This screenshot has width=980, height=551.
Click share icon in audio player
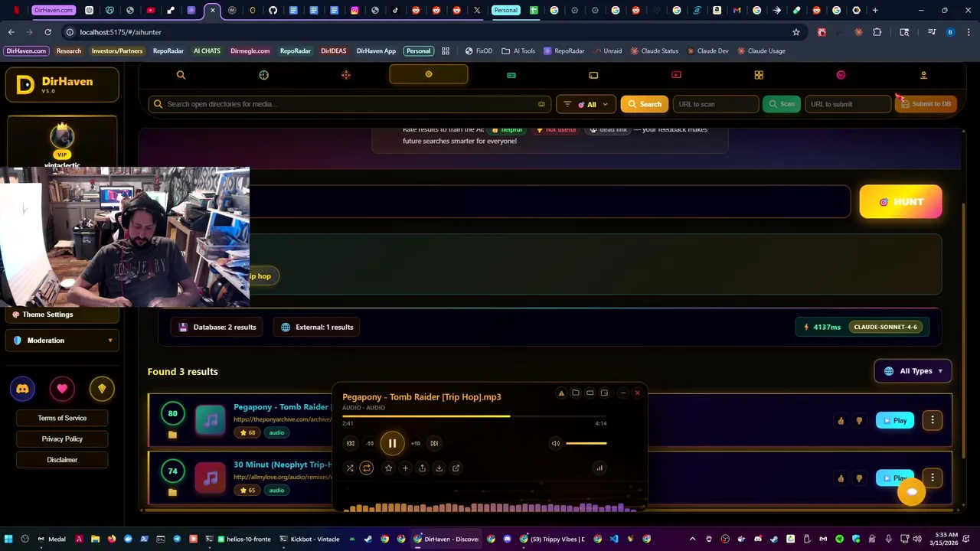[x=422, y=468]
